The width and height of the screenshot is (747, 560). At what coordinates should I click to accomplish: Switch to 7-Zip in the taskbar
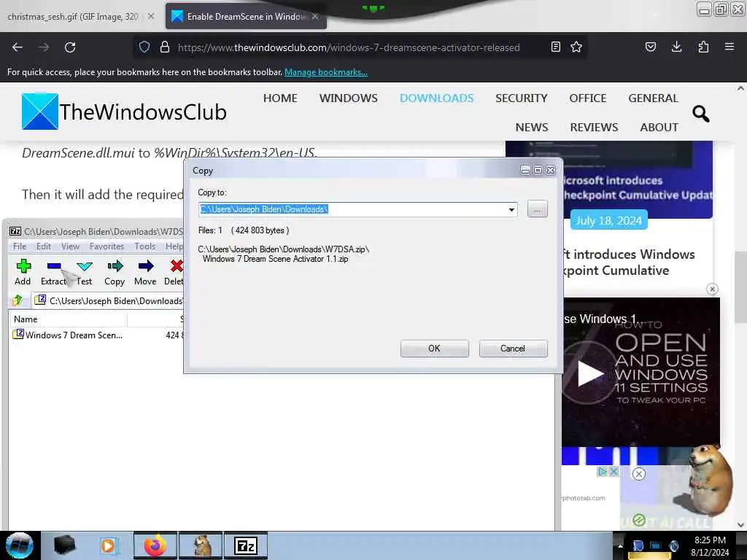coord(246,545)
